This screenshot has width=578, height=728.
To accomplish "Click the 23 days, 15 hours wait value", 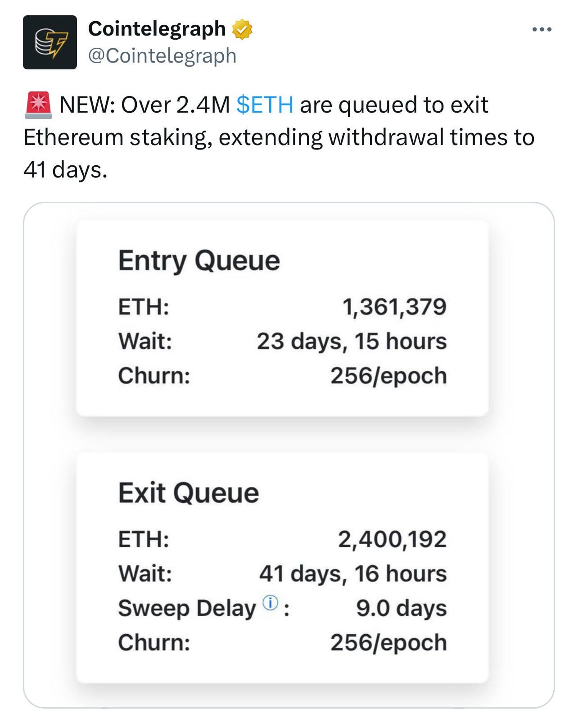I will click(x=352, y=341).
